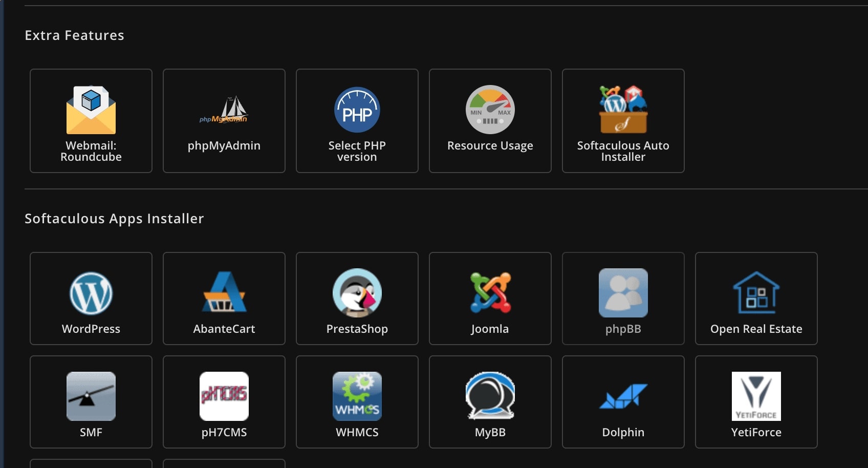This screenshot has height=468, width=868.
Task: Click the 'Dolphin' text label
Action: [623, 432]
